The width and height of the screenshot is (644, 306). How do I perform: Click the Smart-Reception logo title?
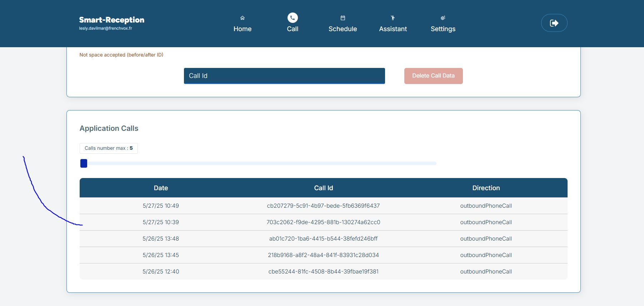[112, 20]
